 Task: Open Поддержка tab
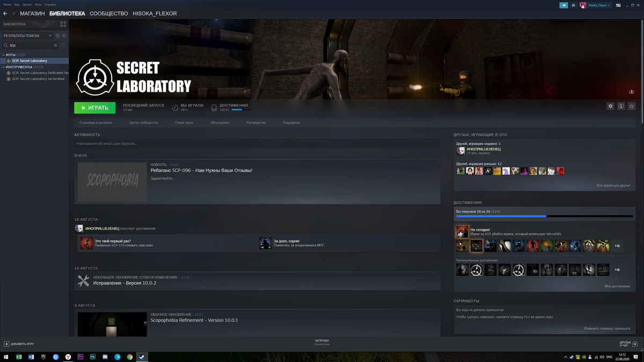coord(291,122)
